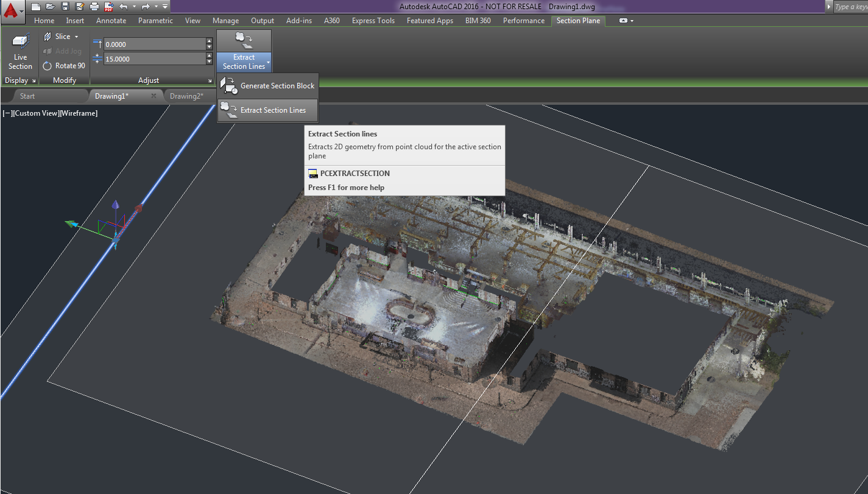Decrease slice thickness with down spinner
Viewport: 868px width, 494px height.
(x=210, y=62)
